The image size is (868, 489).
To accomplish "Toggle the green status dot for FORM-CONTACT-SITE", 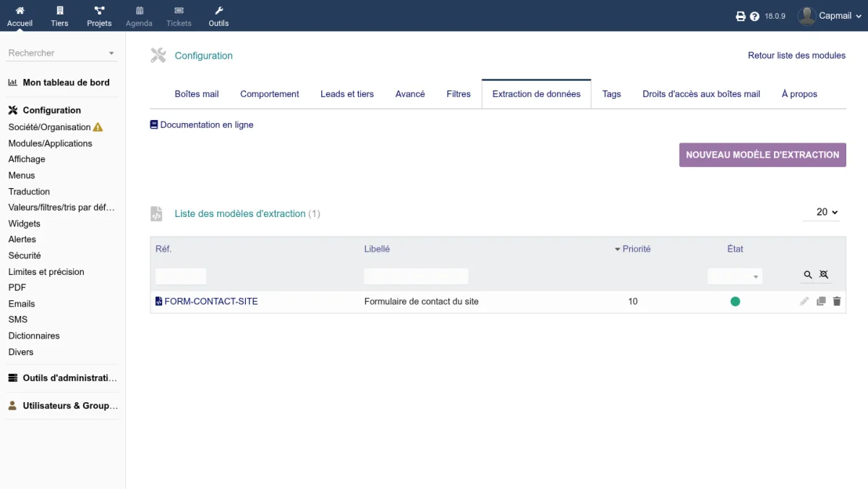I will click(x=736, y=302).
